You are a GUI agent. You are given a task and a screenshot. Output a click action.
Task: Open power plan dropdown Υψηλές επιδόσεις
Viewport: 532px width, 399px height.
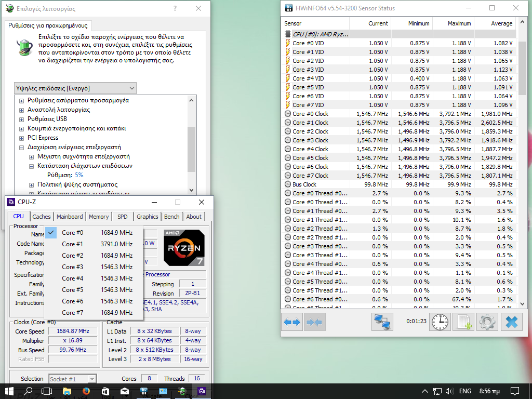tap(75, 88)
